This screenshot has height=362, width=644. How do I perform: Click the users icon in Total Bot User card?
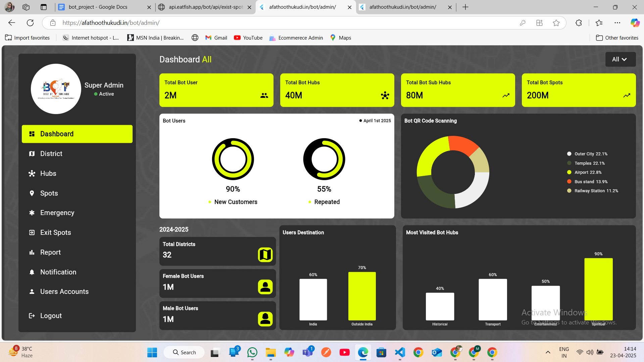pos(264,96)
